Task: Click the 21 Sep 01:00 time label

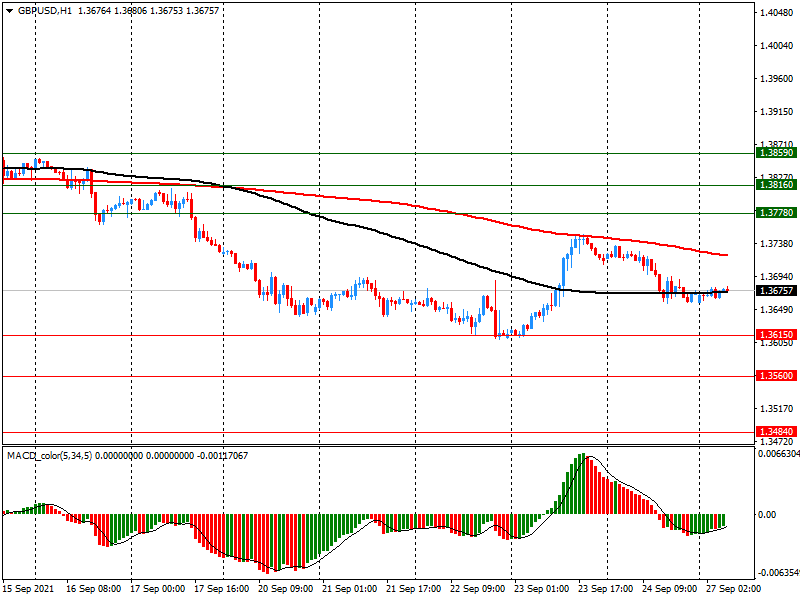Action: point(349,589)
